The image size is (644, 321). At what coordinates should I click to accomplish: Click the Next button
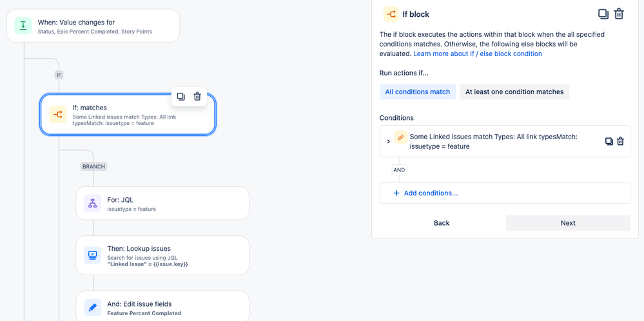pyautogui.click(x=568, y=223)
